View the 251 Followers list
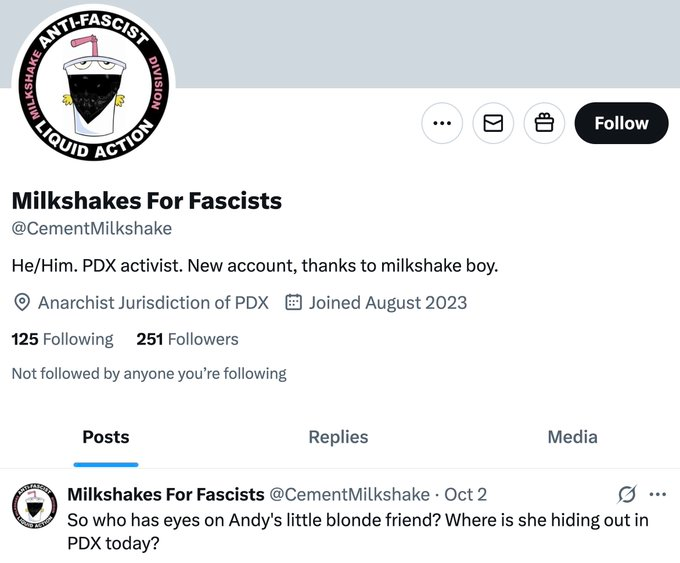This screenshot has width=680, height=563. coord(187,339)
